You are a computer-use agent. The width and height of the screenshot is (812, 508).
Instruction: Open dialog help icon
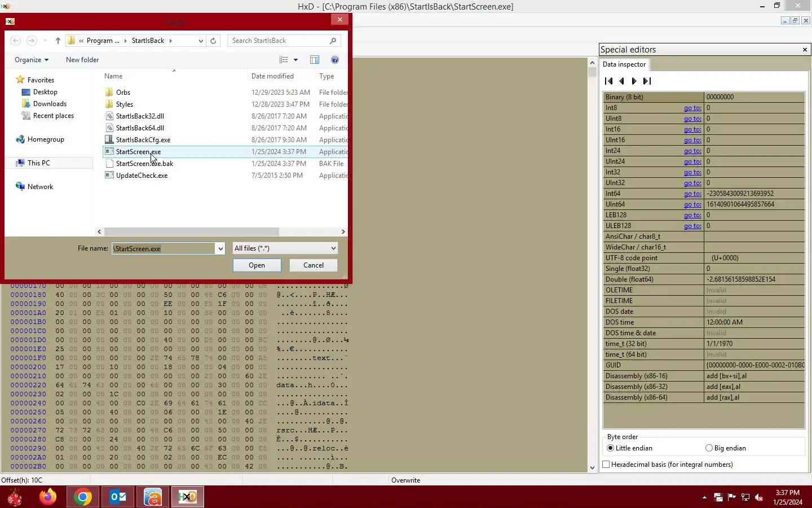pyautogui.click(x=335, y=60)
